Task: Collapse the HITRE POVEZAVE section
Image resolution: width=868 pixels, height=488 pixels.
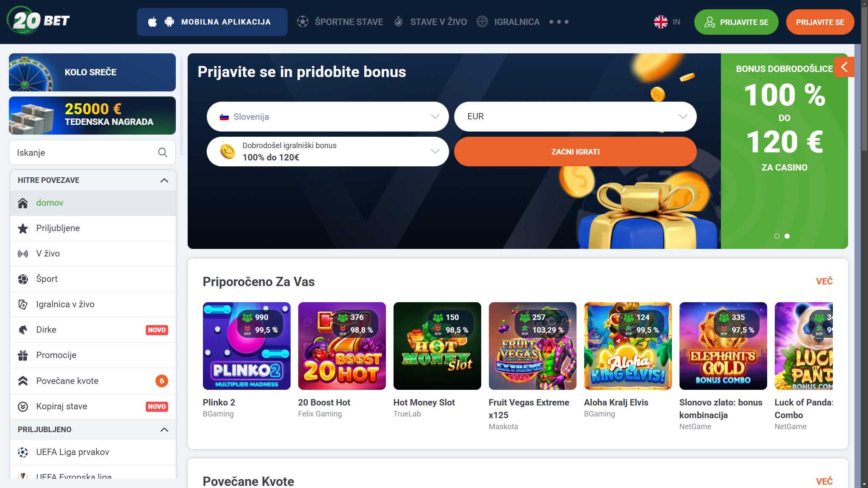Action: coord(164,180)
